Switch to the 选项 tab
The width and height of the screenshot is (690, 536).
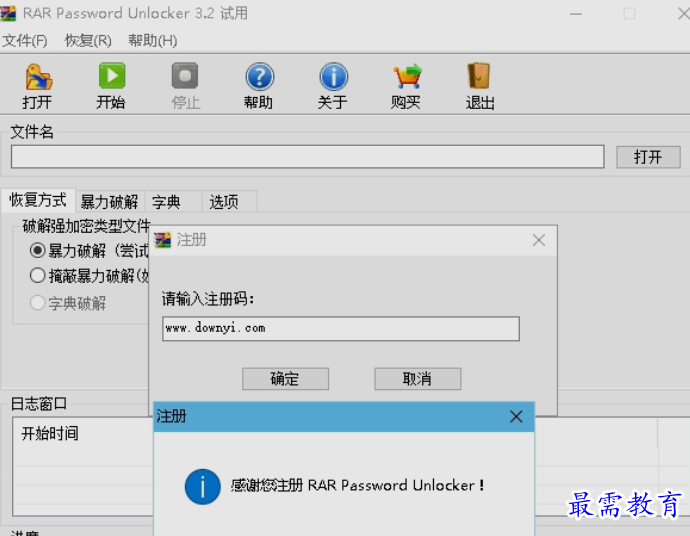[x=229, y=202]
